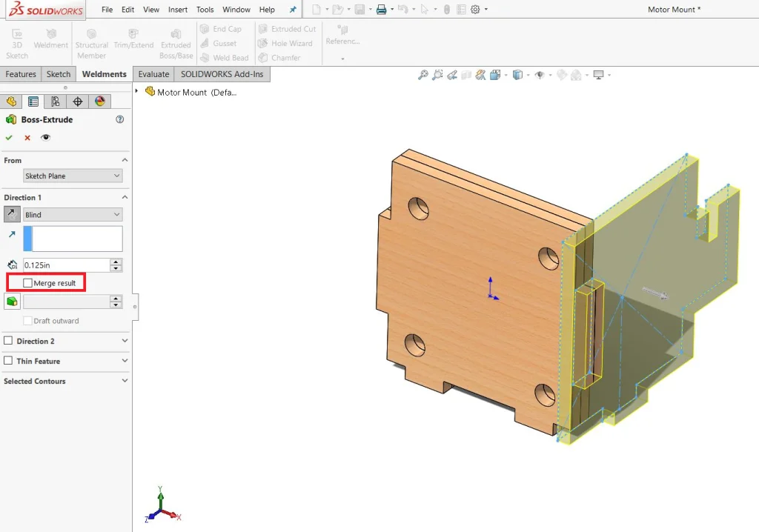Toggle the detailed preview eye icon
759x532 pixels.
point(46,138)
